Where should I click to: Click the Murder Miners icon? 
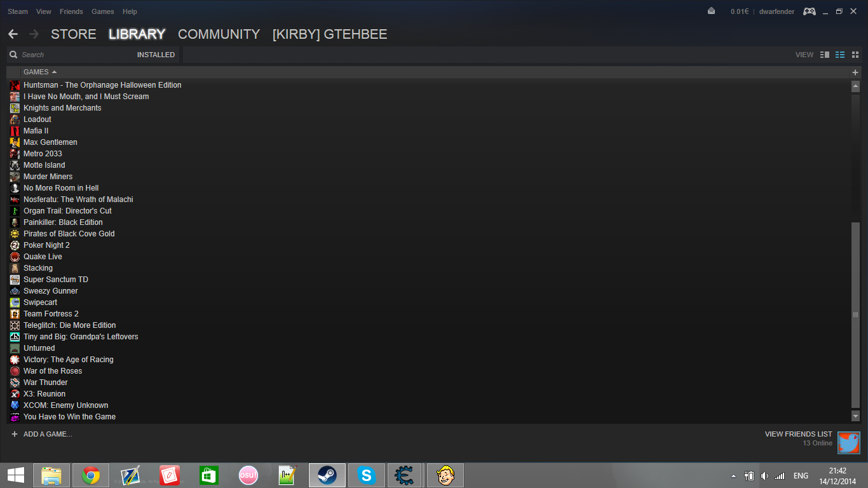(15, 177)
